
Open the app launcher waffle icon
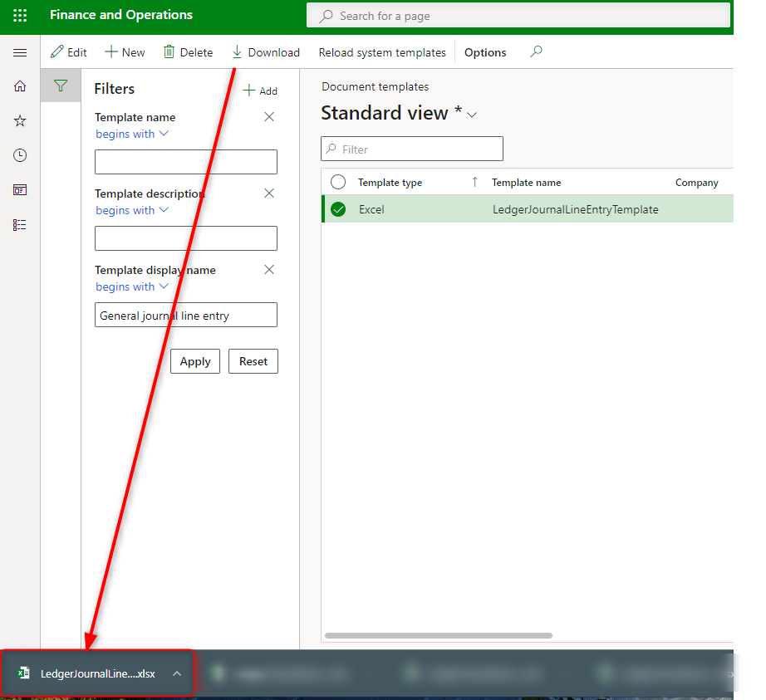click(x=20, y=15)
